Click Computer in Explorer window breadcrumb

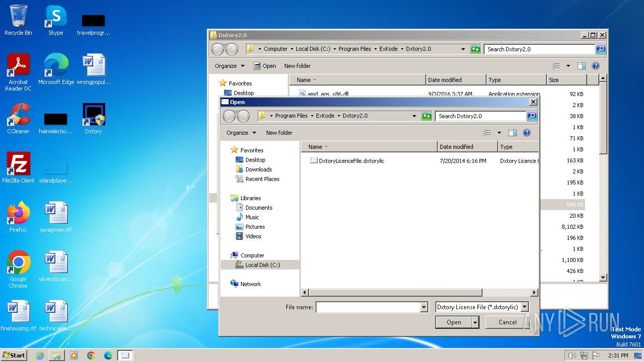point(276,49)
